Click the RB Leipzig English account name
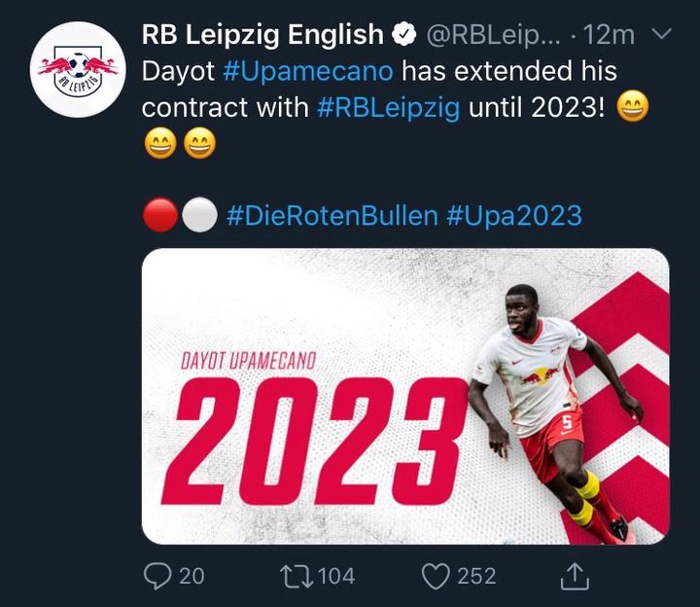This screenshot has height=607, width=700. [262, 34]
